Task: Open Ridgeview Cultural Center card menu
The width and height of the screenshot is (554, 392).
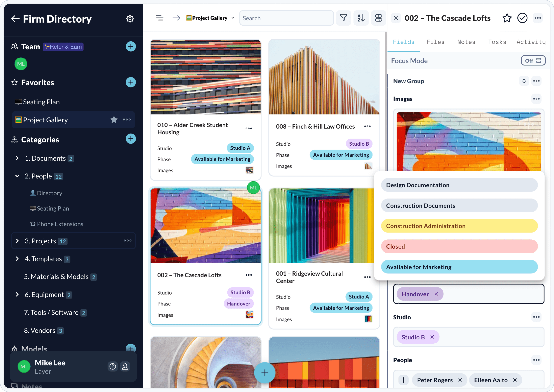Action: tap(367, 277)
